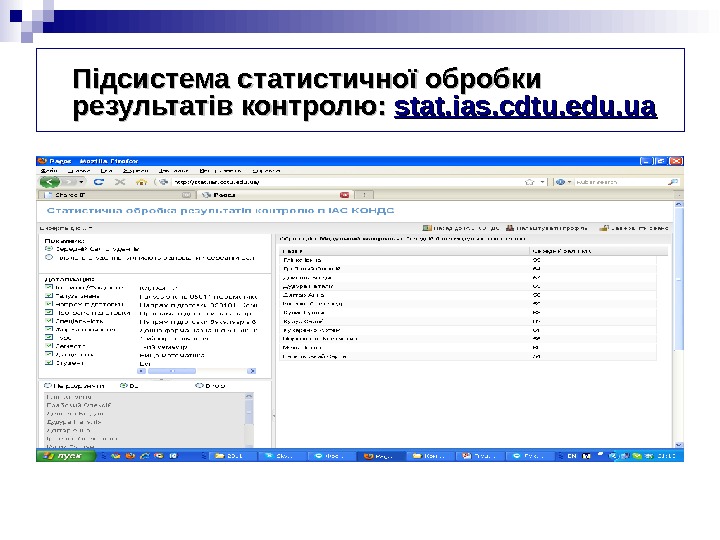Close the active tab with red X button
The image size is (720, 540).
click(344, 195)
